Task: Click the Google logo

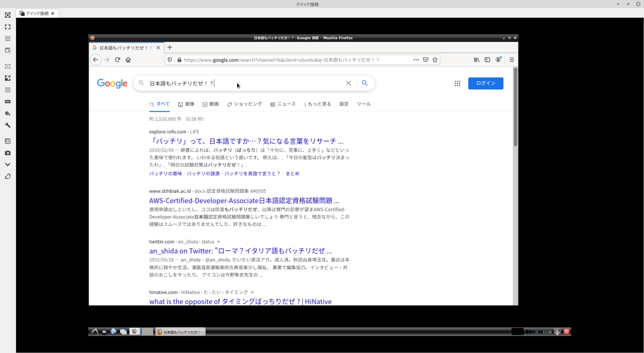Action: (x=112, y=84)
